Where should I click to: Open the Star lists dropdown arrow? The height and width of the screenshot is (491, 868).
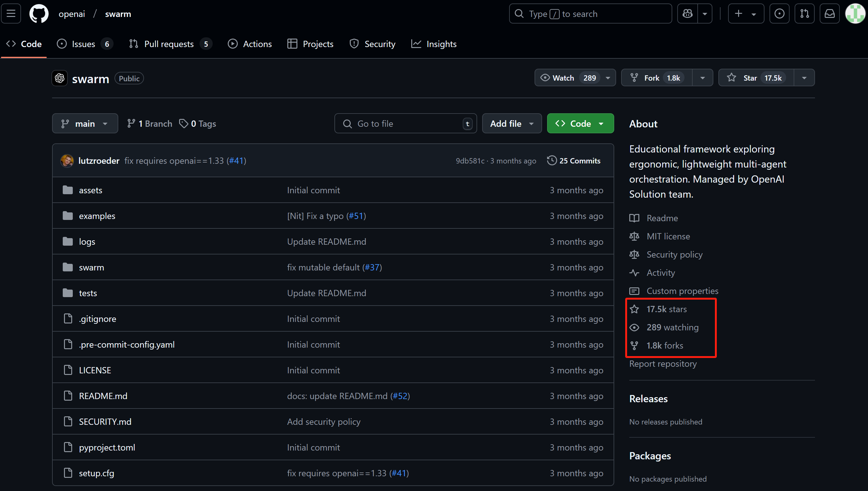coord(804,78)
